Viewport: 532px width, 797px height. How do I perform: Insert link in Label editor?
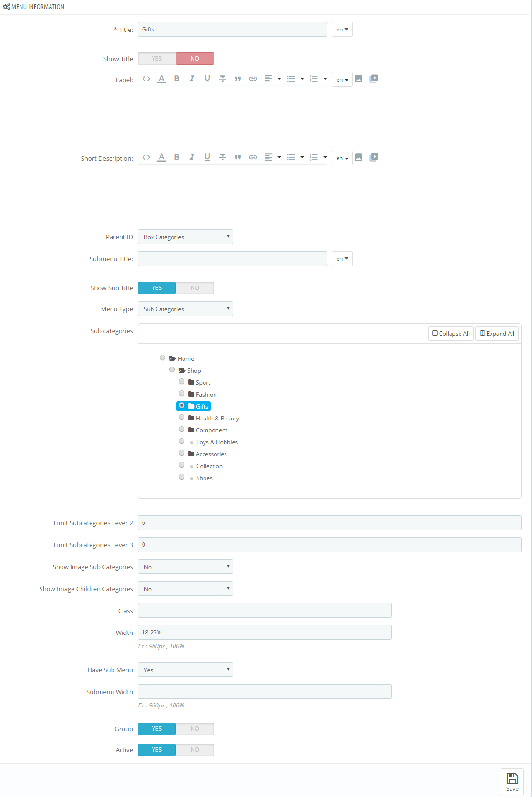point(253,79)
